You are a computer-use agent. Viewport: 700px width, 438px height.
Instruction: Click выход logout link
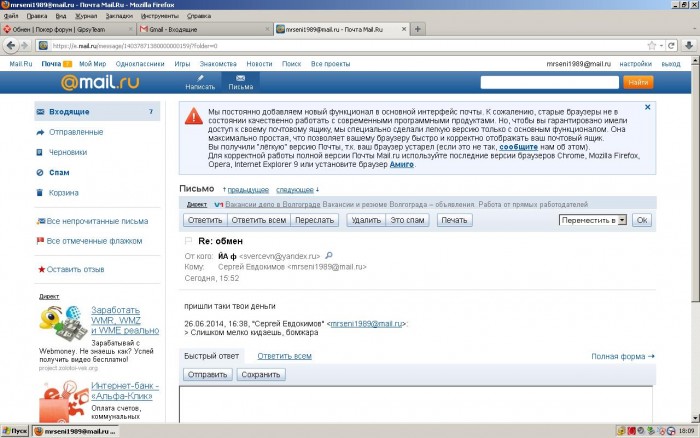[671, 64]
